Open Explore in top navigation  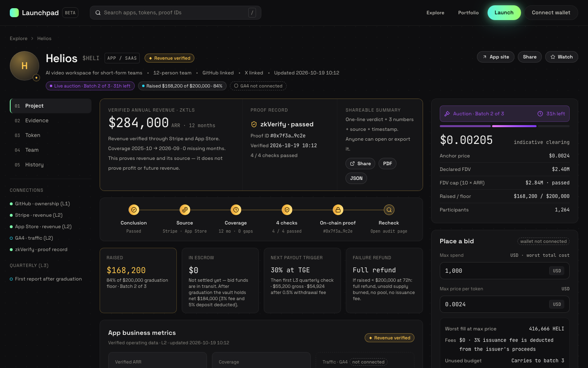coord(435,13)
